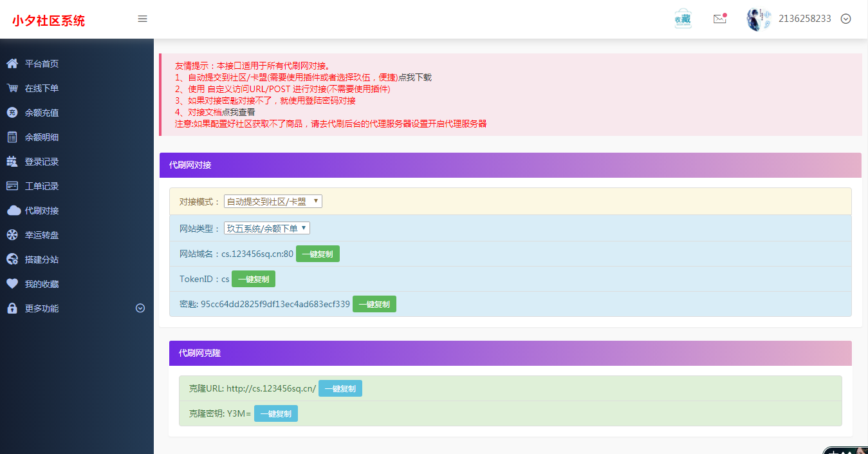Expand the account menu chevron beside 2136258233
This screenshot has width=868, height=454.
[x=846, y=19]
